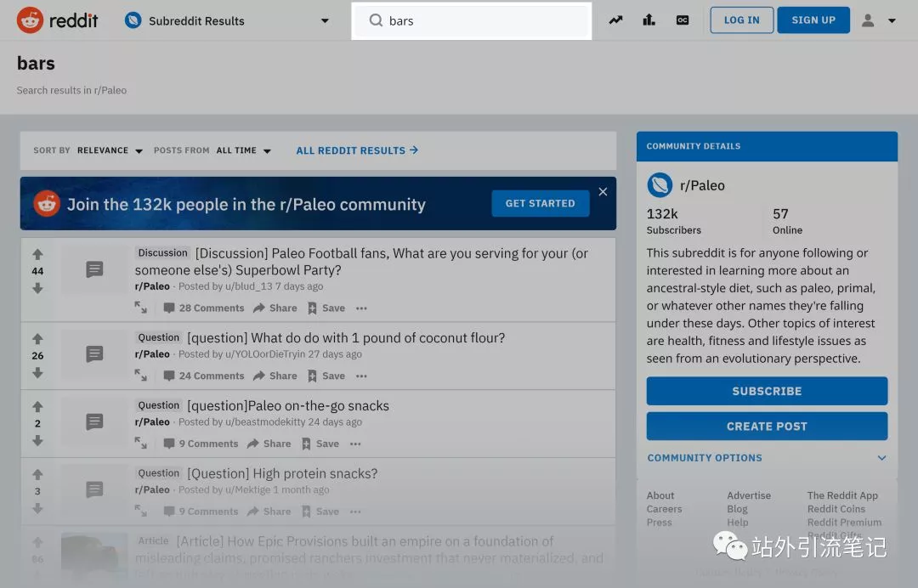Open 24 Comments on coconut flour post
The image size is (918, 588).
(204, 376)
